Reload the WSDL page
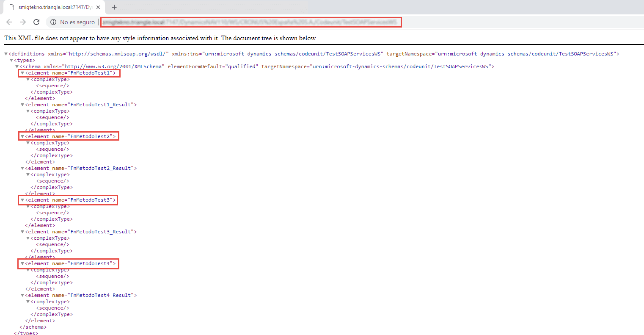644x335 pixels. click(36, 22)
